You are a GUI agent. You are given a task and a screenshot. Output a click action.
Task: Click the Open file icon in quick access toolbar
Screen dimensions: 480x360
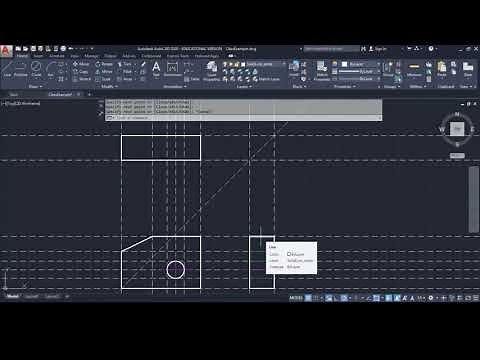[x=26, y=49]
